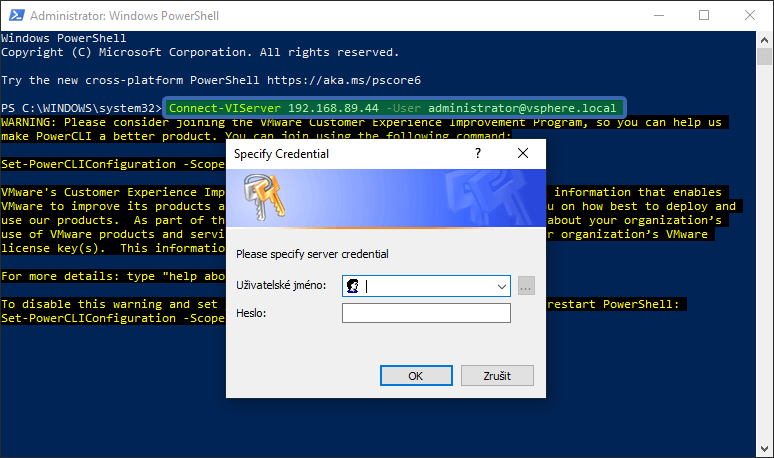Close the PowerShell window
774x458 pixels.
(x=750, y=15)
